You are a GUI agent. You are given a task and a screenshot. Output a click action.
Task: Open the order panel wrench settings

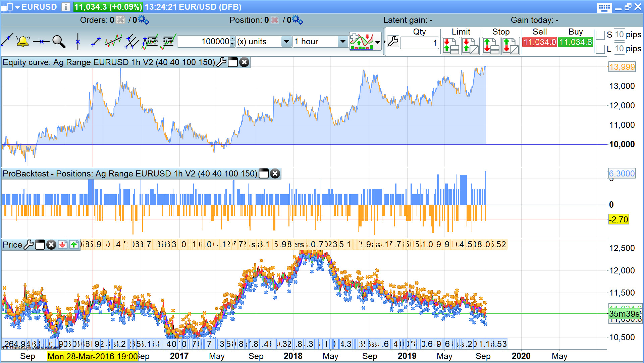393,42
